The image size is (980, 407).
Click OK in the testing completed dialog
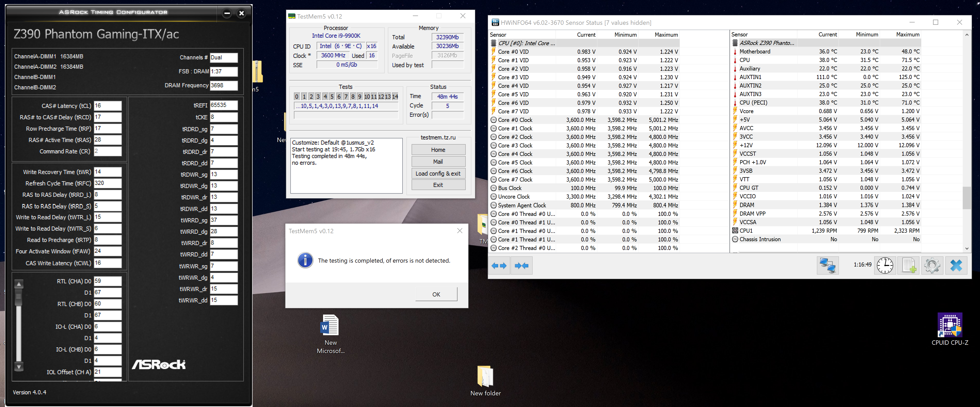pyautogui.click(x=436, y=294)
